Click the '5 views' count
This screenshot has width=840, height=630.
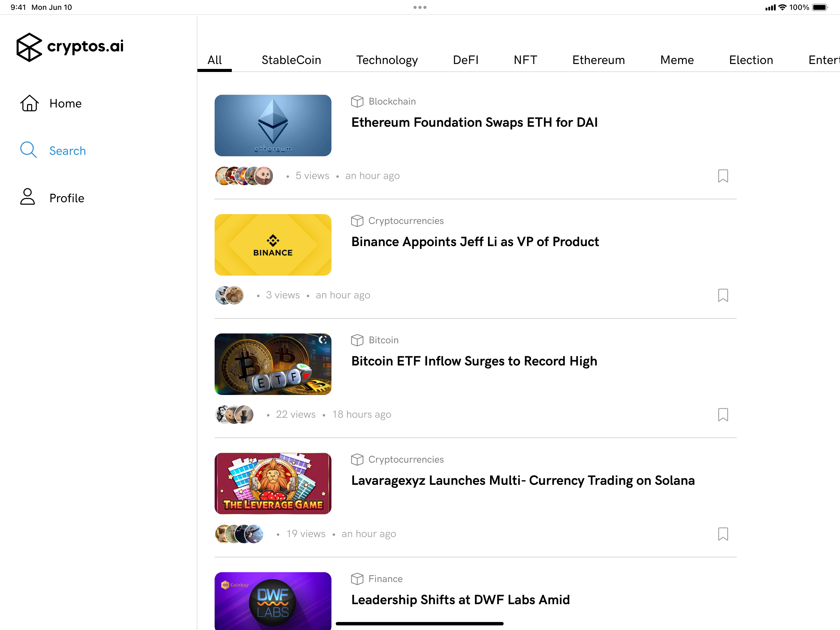tap(312, 176)
